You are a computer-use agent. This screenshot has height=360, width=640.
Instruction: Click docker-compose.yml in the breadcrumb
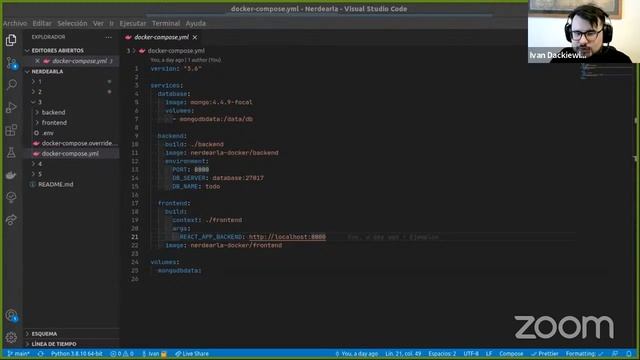click(x=176, y=51)
